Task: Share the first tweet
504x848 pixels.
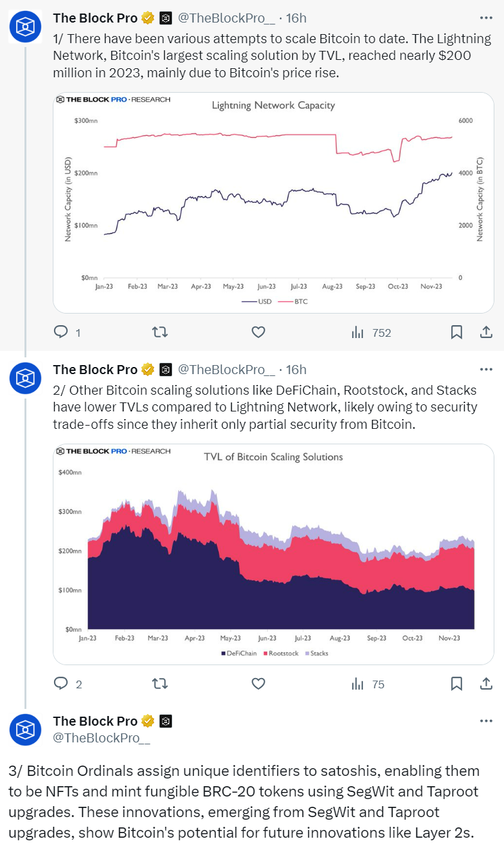Action: pyautogui.click(x=486, y=332)
